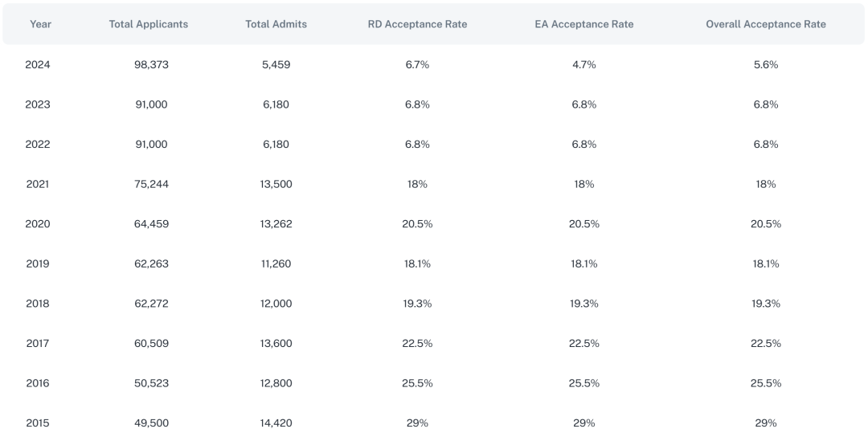Select the 2024 year cell

(38, 64)
